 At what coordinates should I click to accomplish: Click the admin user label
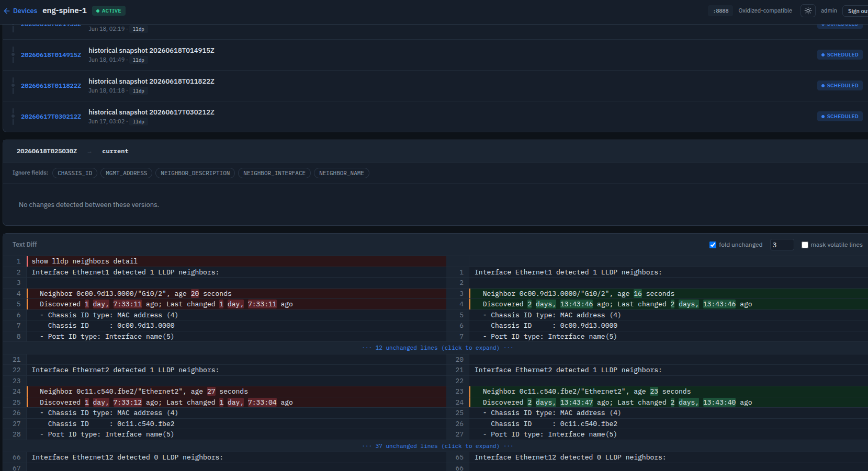click(x=829, y=10)
